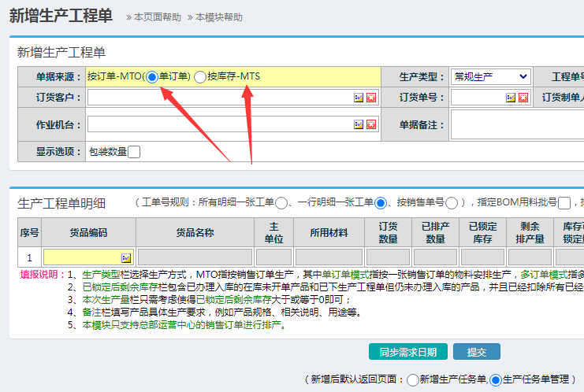Clear 作业机台 field with red X icon
The height and width of the screenshot is (392, 584).
pos(370,124)
